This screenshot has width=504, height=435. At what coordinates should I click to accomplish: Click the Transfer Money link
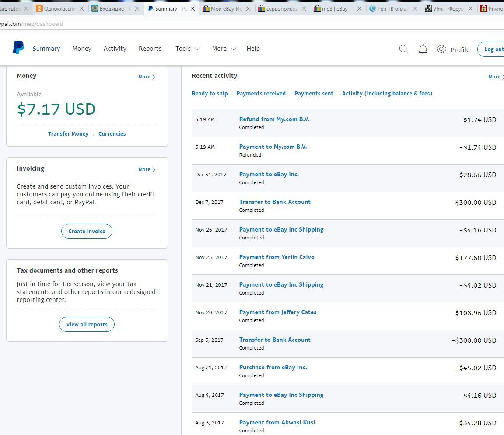click(68, 134)
